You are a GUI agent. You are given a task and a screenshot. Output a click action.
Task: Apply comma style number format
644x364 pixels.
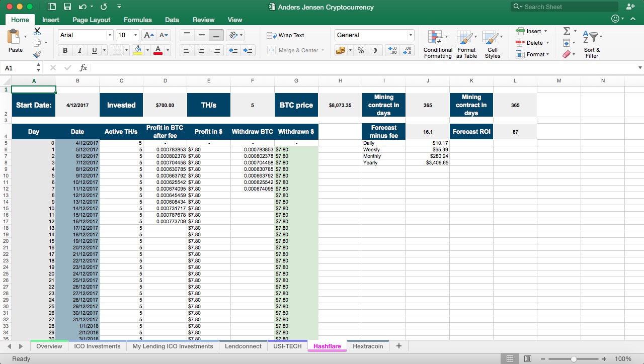375,50
